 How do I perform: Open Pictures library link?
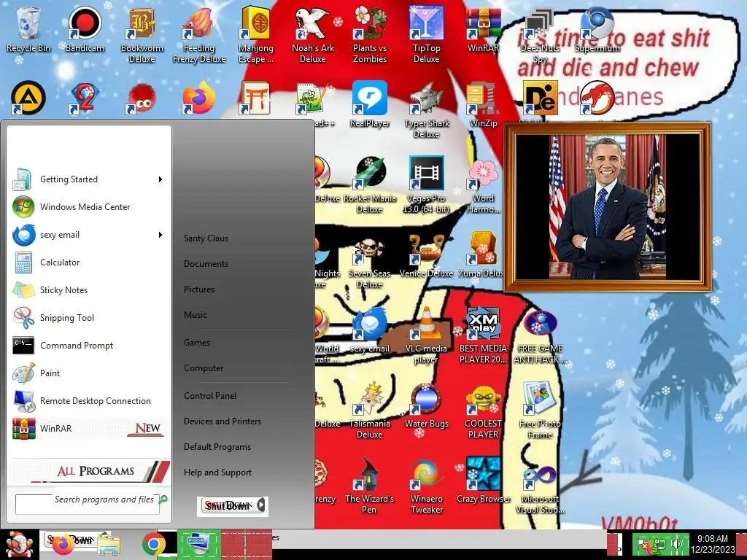pos(199,289)
